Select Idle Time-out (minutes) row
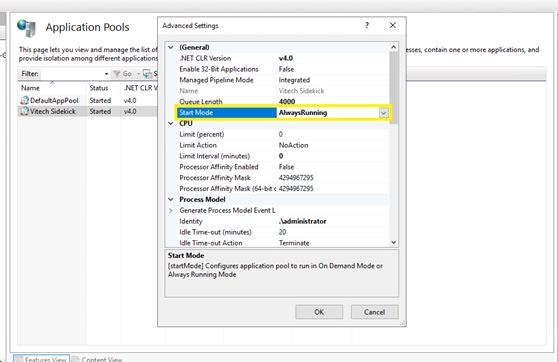The width and height of the screenshot is (558, 362). [283, 232]
